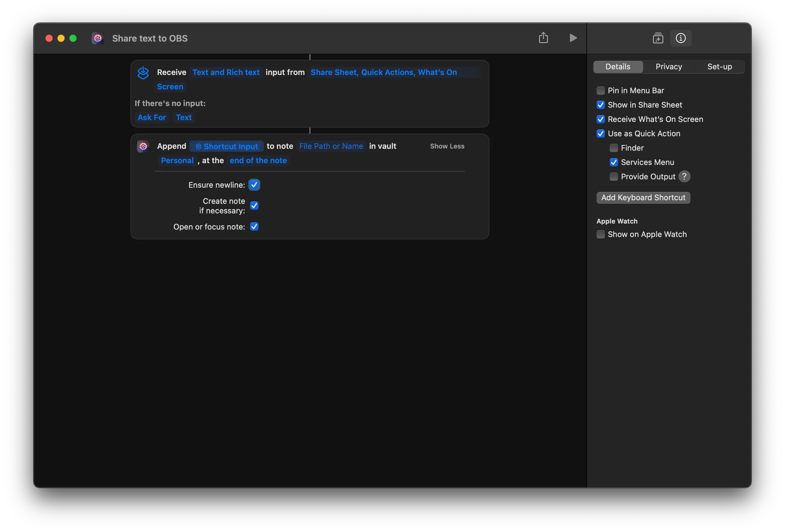Click the shortcut icon next to the title
The width and height of the screenshot is (785, 532).
98,38
